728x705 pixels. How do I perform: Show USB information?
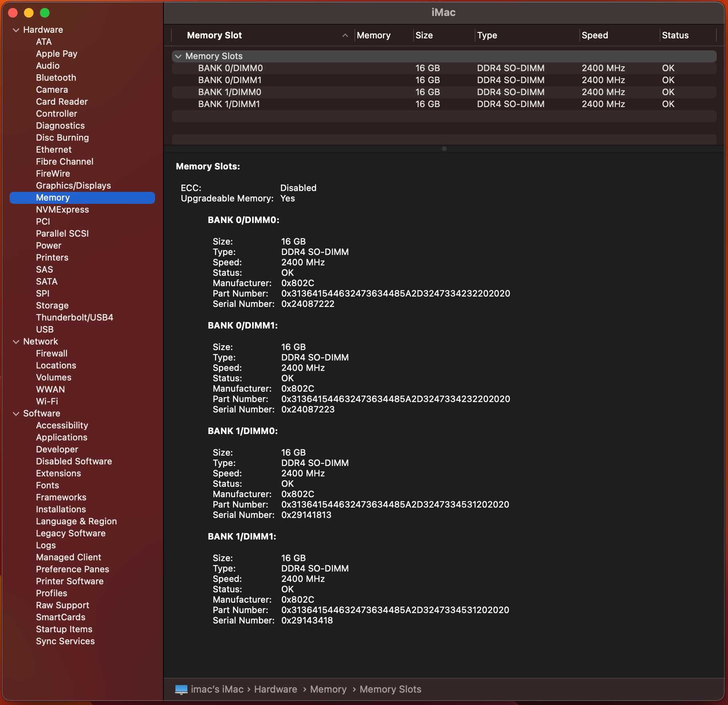(45, 330)
